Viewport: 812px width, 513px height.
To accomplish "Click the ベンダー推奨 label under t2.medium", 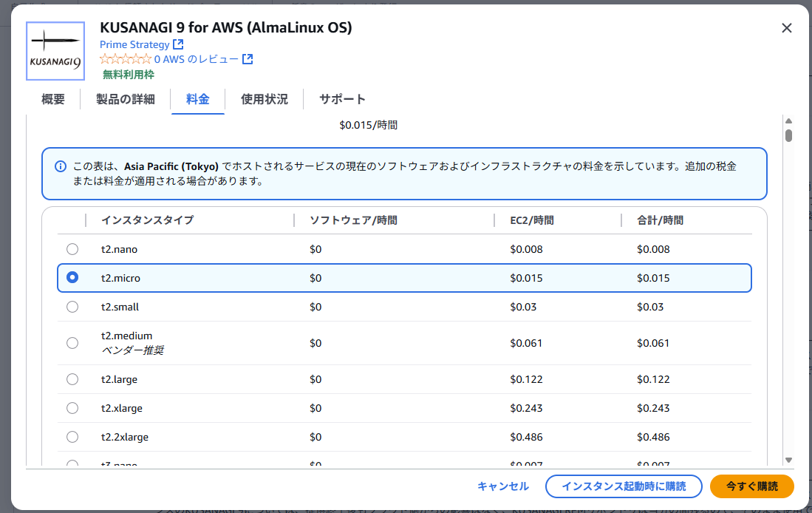I will click(132, 350).
